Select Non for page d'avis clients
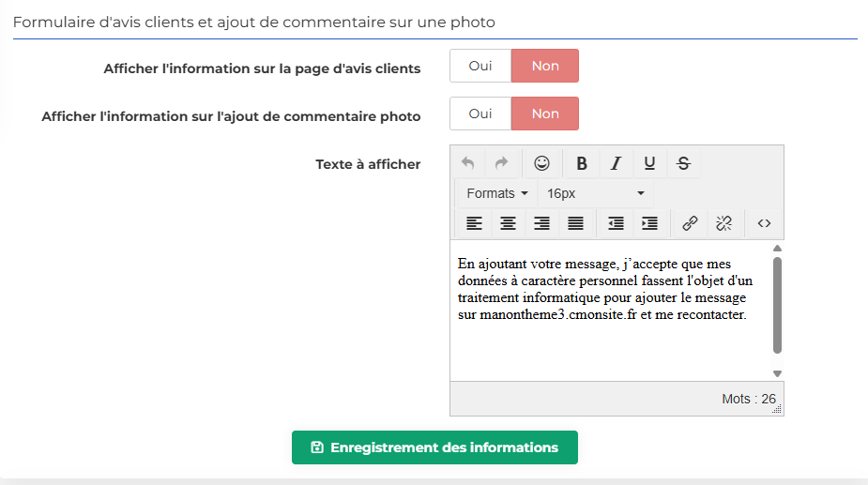Viewport: 868px width, 485px height. (544, 66)
